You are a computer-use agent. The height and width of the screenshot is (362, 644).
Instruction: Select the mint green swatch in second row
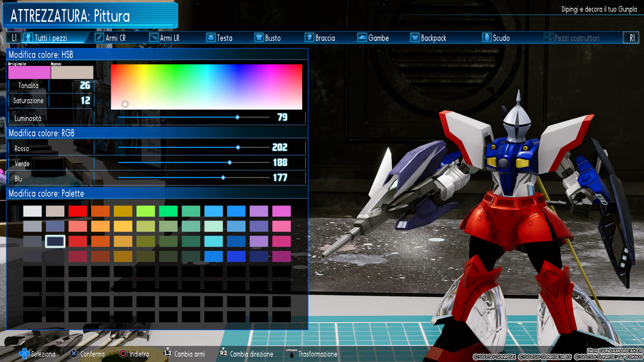[213, 226]
